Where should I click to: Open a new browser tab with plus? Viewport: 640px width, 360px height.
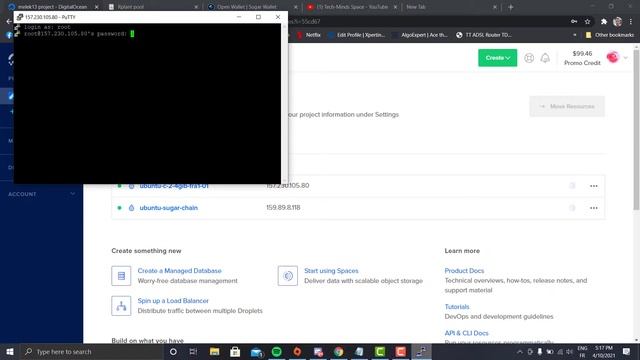click(510, 7)
